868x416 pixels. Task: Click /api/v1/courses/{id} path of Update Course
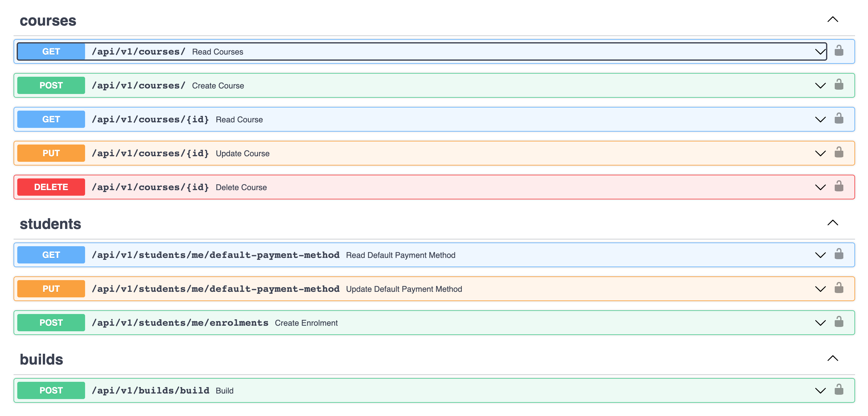(150, 153)
